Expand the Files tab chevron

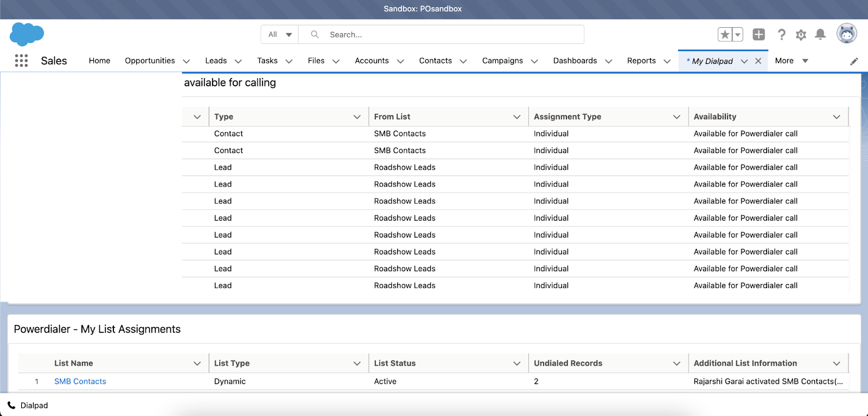pos(336,61)
